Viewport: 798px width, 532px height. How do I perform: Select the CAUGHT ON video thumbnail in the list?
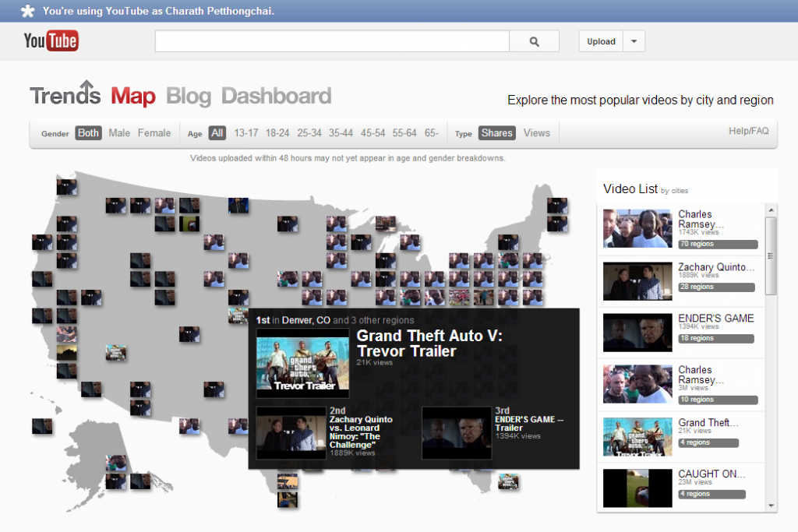coord(637,488)
